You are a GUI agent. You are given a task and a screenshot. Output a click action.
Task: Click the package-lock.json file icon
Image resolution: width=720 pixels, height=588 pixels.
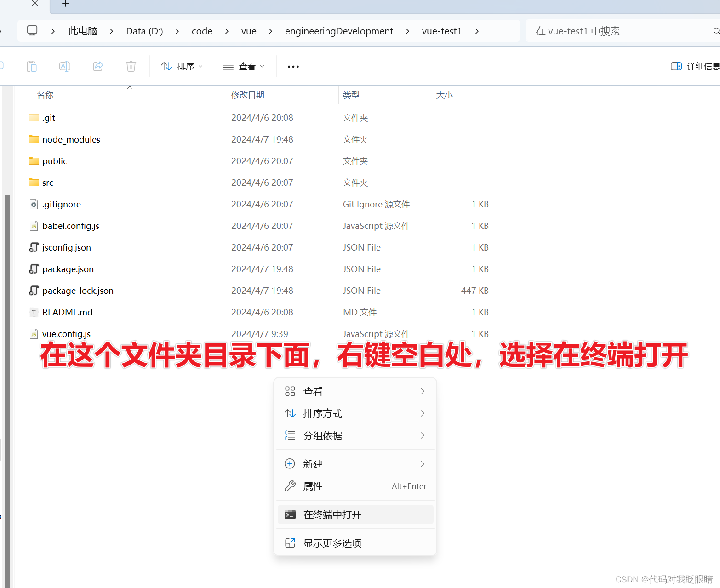click(x=34, y=291)
